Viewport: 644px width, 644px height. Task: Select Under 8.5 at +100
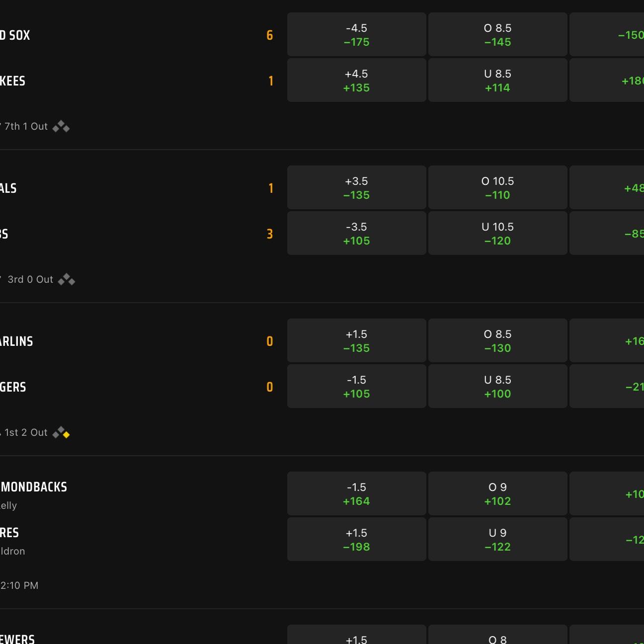[x=498, y=387]
